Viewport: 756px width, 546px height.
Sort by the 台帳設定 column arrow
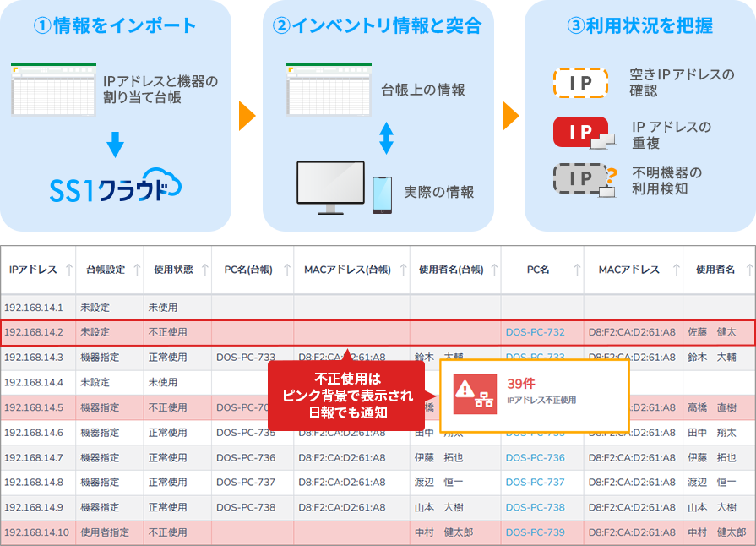(x=137, y=270)
